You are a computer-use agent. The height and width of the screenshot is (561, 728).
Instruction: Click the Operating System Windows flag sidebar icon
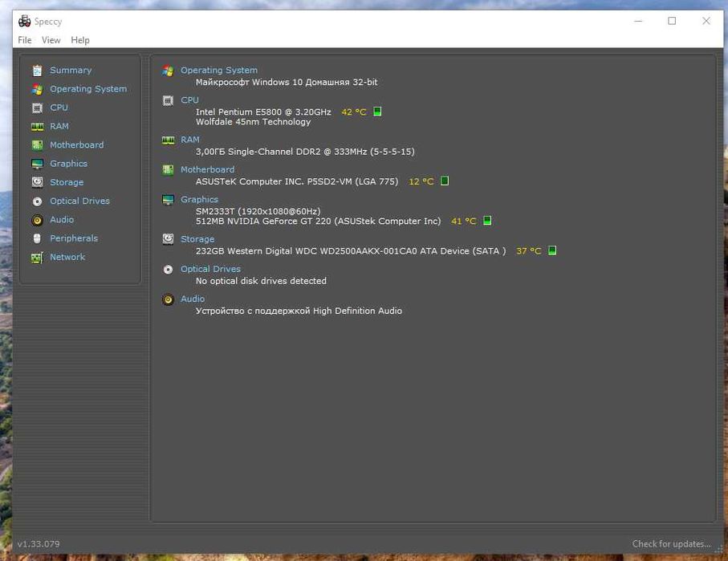tap(37, 89)
